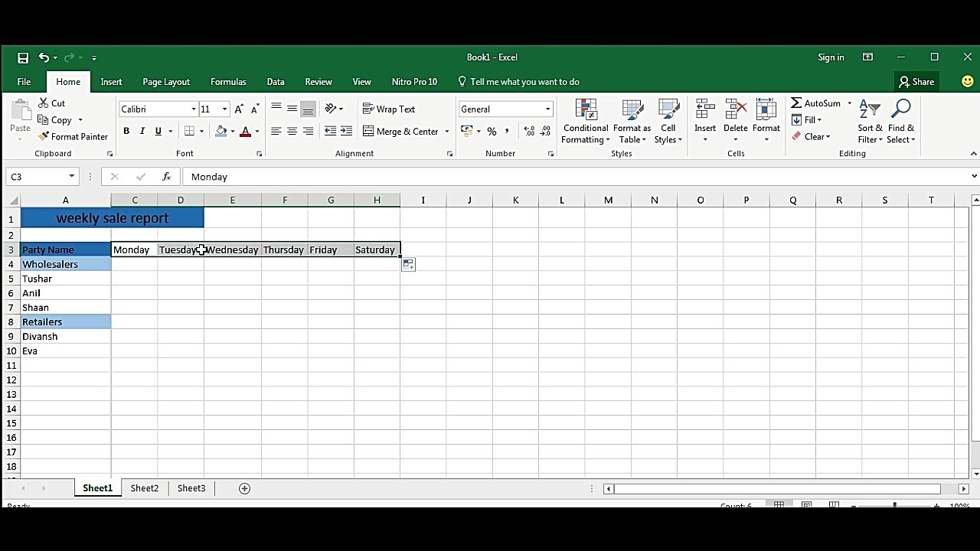Open Auto Fill Options beside the selection

408,265
